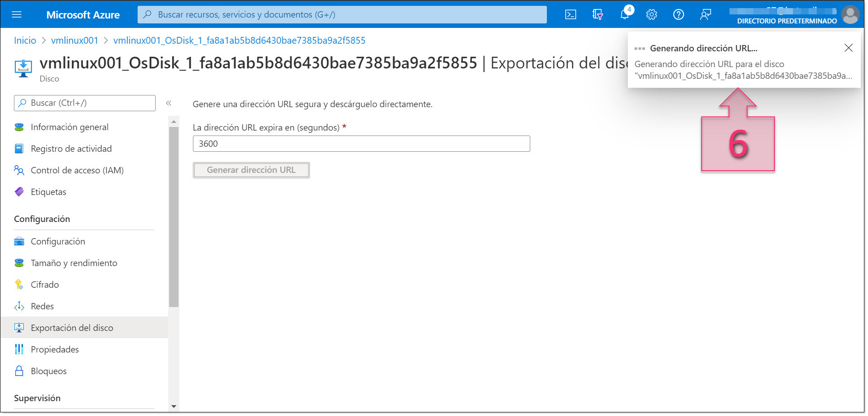Open the Help question mark icon
The image size is (868, 416).
point(678,14)
